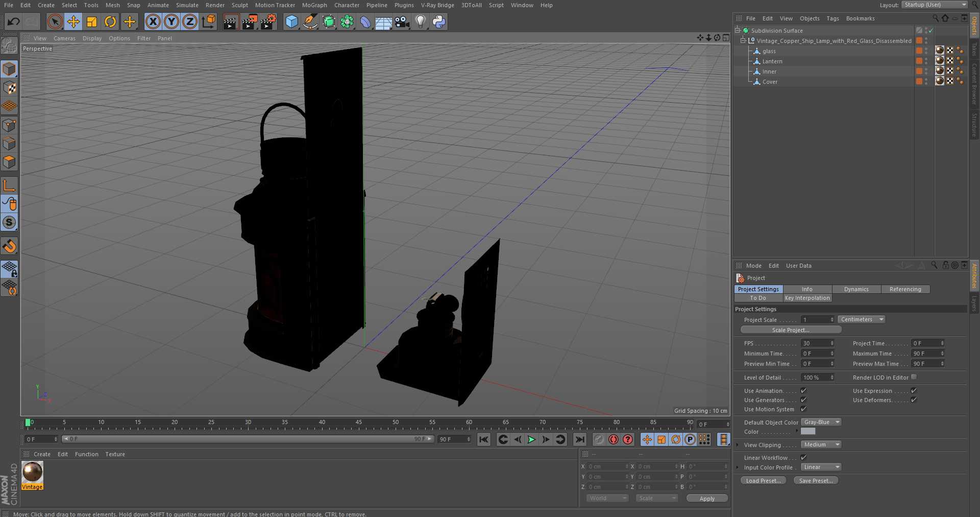The width and height of the screenshot is (980, 517).
Task: Click the default Color swatch
Action: tap(808, 431)
